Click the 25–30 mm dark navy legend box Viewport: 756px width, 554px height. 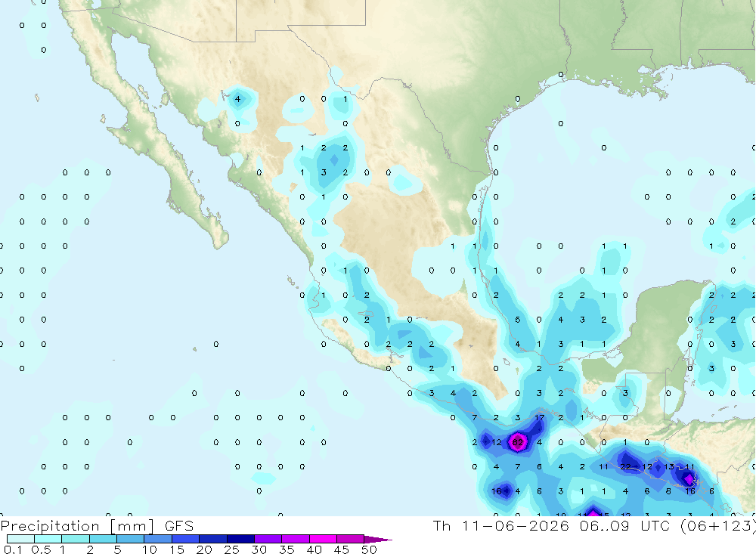tap(240, 539)
